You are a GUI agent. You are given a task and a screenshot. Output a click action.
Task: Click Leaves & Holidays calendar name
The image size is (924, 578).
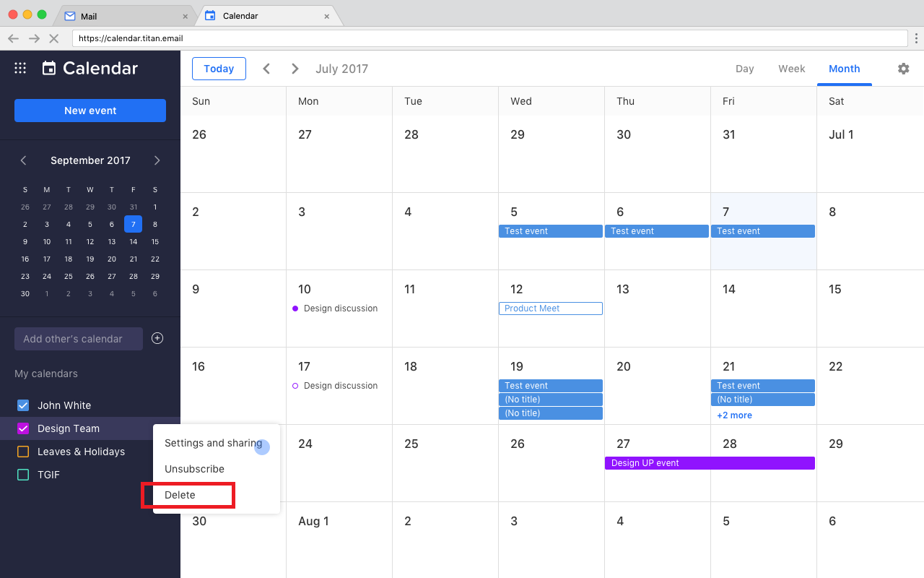tap(81, 452)
